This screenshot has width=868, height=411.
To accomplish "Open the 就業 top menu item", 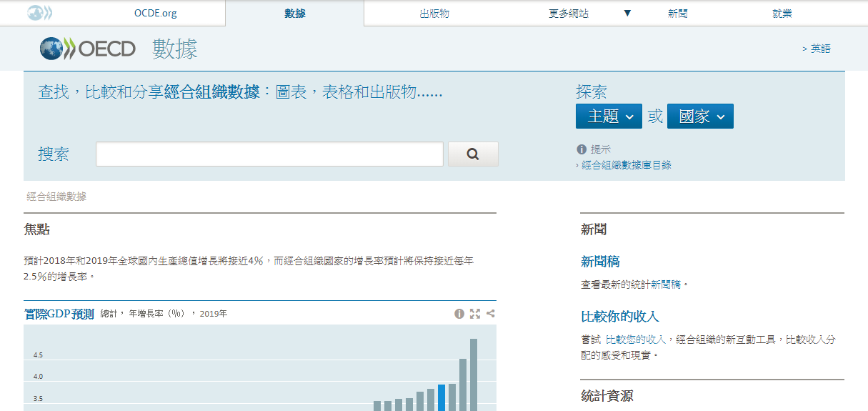I will click(782, 13).
